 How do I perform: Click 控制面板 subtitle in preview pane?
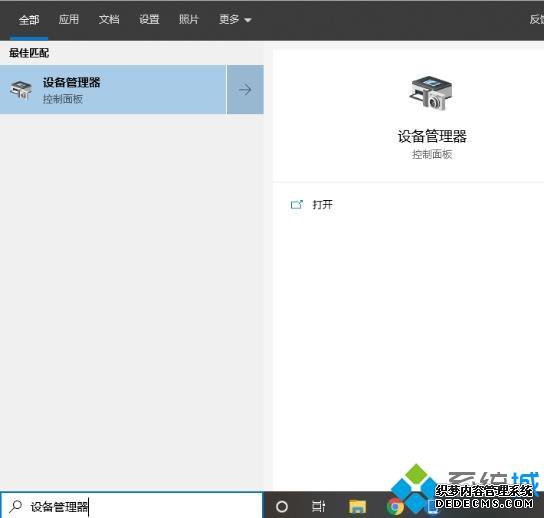432,154
